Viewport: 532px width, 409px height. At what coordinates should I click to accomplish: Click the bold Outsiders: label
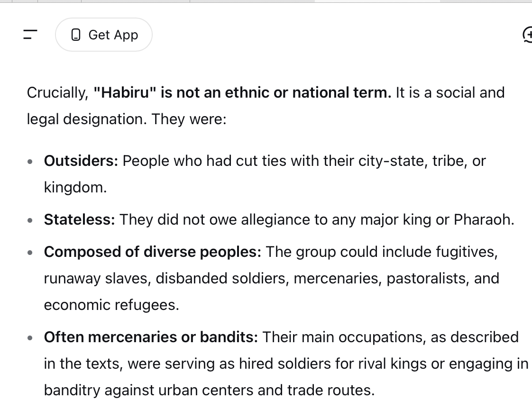tap(81, 161)
